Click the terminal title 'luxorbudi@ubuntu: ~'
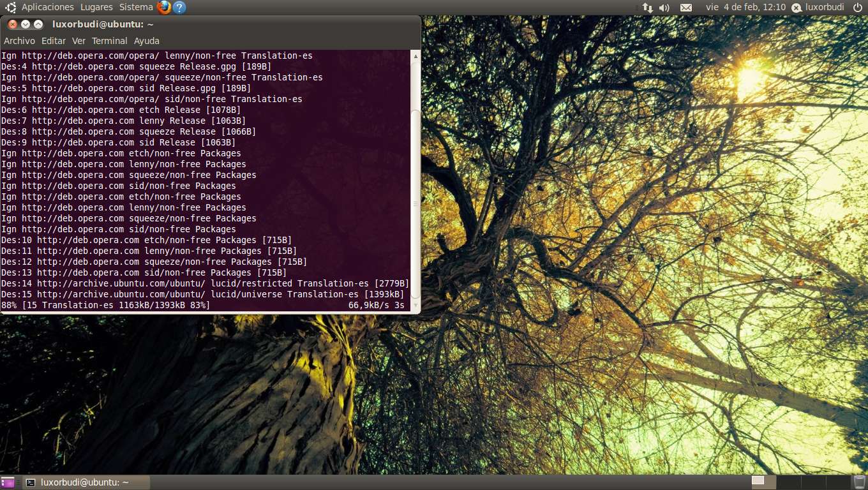868x490 pixels. click(x=103, y=24)
